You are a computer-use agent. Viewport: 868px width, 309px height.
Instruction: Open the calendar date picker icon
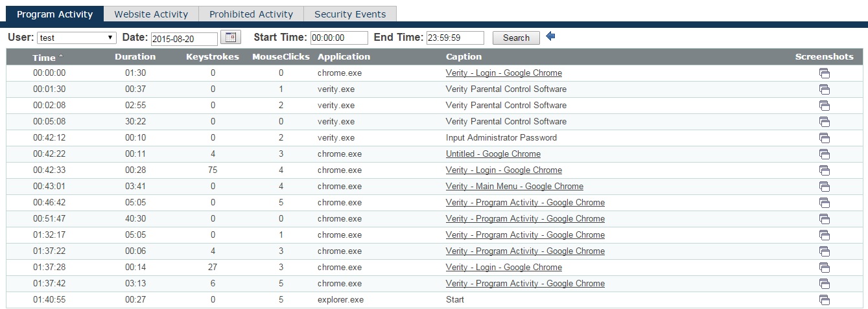point(231,38)
